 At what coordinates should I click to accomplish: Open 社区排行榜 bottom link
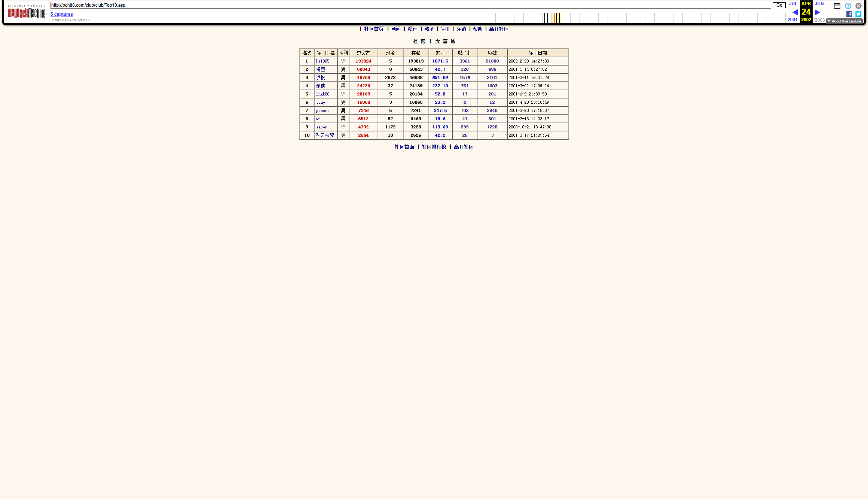coord(434,147)
